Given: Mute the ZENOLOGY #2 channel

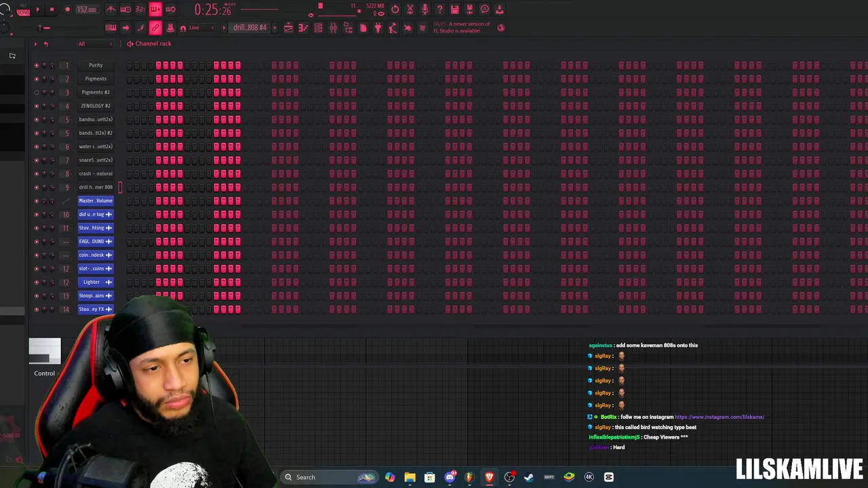Looking at the screenshot, I should [37, 106].
